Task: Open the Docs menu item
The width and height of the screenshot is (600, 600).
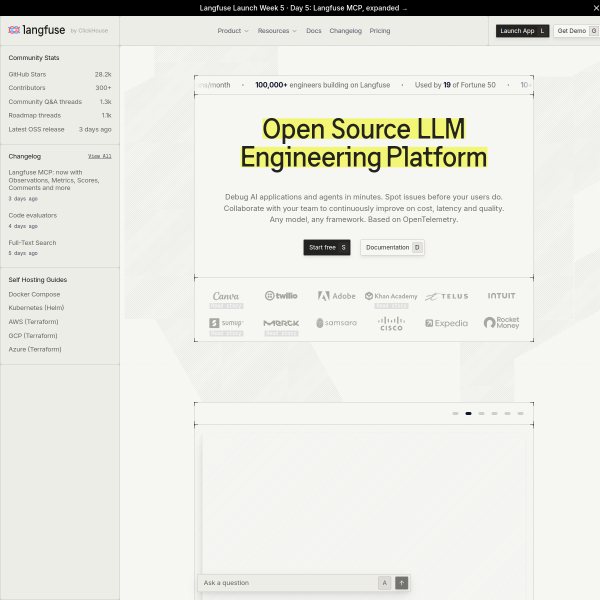Action: coord(313,31)
